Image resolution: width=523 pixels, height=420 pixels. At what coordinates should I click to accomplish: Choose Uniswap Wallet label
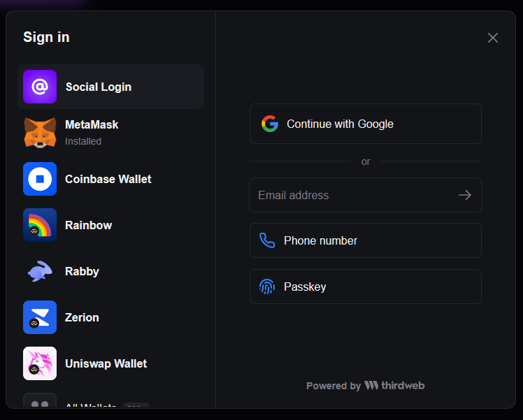pos(106,363)
